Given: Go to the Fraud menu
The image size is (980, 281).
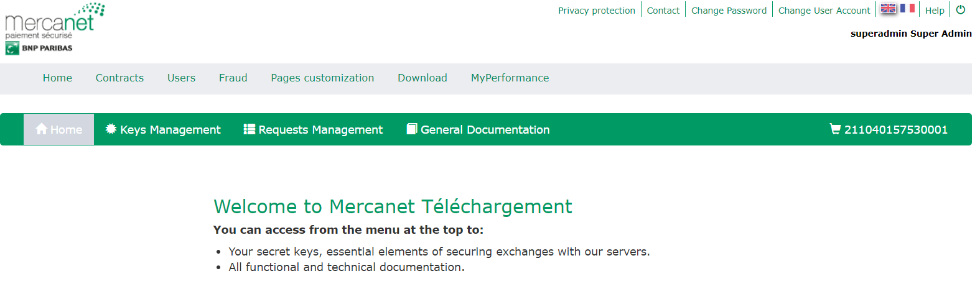Looking at the screenshot, I should pos(233,78).
